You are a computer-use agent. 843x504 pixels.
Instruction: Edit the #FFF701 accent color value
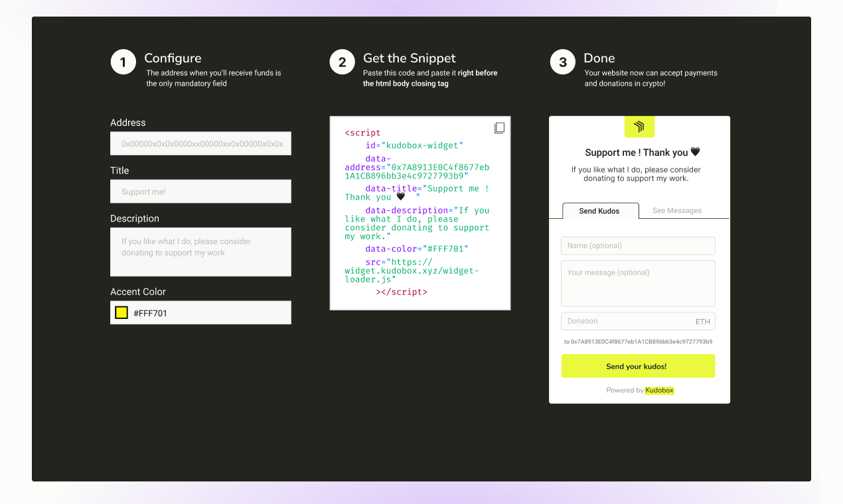[150, 313]
